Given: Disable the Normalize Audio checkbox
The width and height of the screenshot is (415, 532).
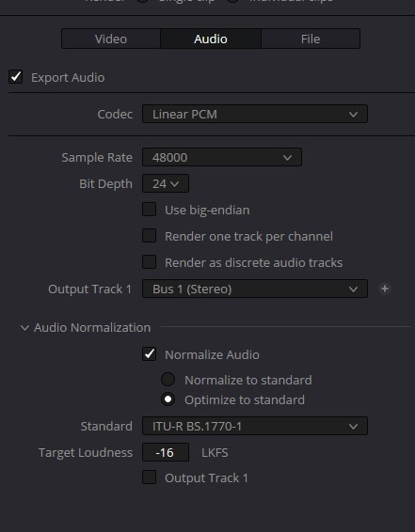Looking at the screenshot, I should coord(149,354).
